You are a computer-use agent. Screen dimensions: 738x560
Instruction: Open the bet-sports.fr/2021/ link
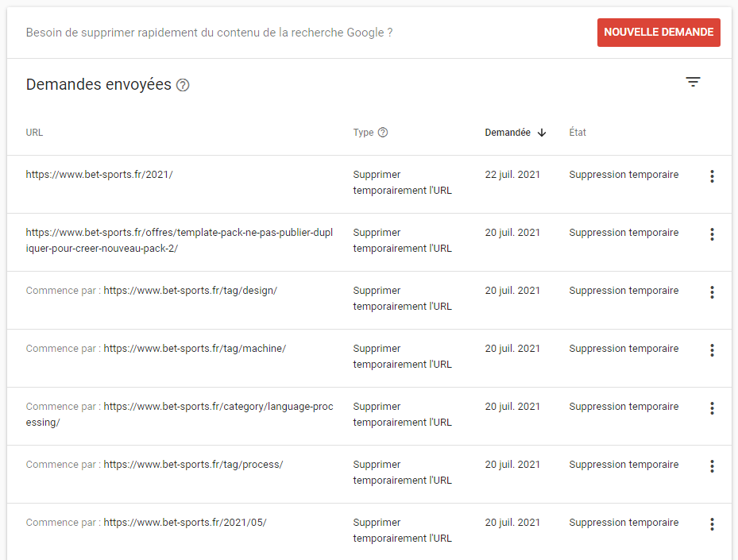99,175
